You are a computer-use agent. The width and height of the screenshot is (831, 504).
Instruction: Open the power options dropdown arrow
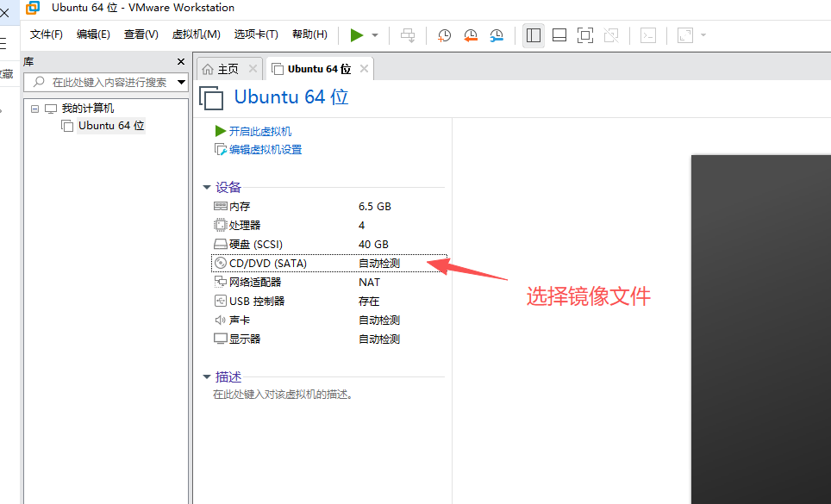point(375,35)
